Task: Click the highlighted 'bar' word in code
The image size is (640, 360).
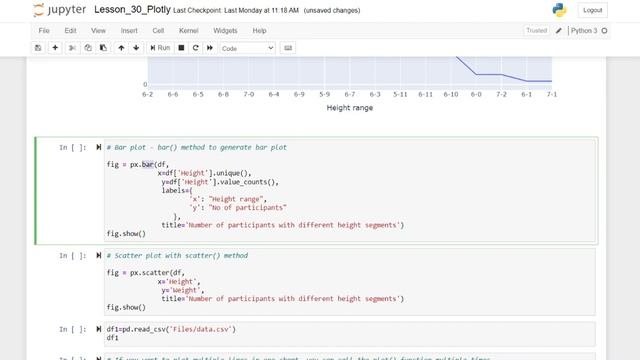Action: pyautogui.click(x=148, y=164)
